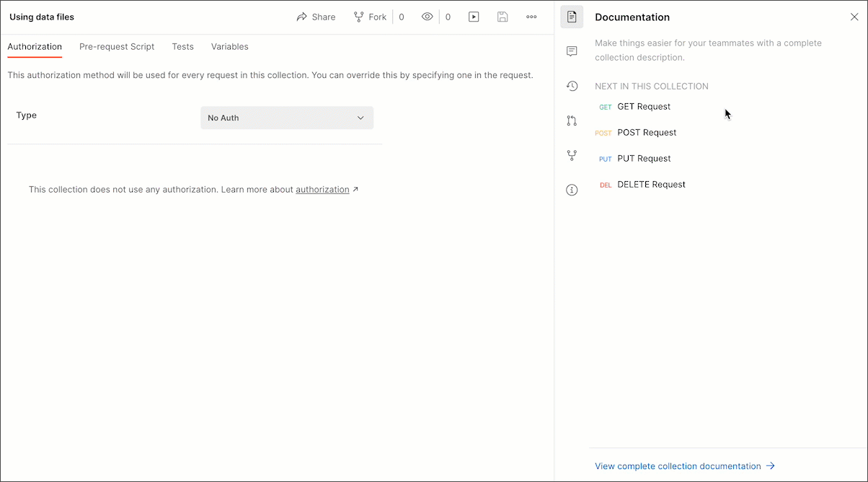Click the fork count '0'
Viewport: 868px width, 482px height.
click(402, 17)
